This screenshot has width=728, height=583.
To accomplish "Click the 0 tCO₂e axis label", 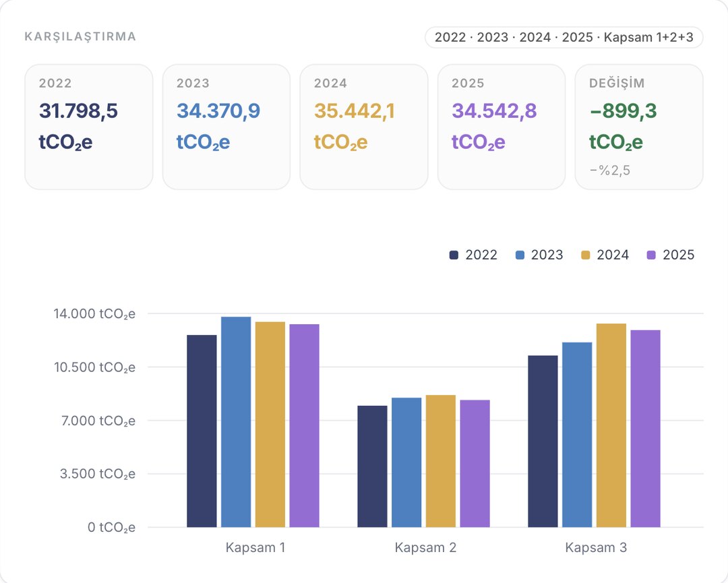I will click(x=111, y=527).
